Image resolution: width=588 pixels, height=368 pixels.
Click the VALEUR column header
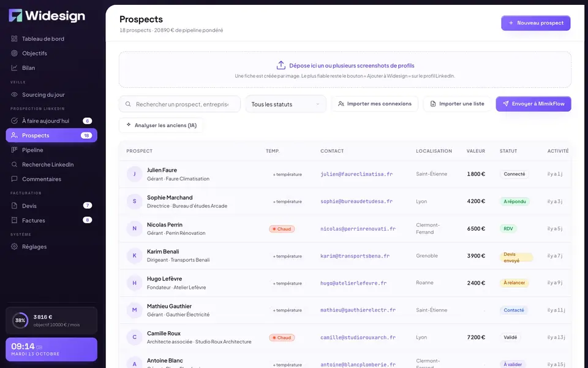tap(475, 151)
